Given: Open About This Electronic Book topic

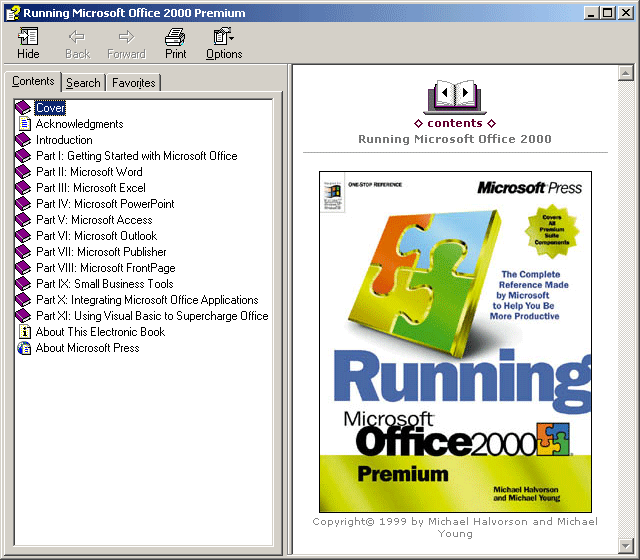Looking at the screenshot, I should coord(100,331).
